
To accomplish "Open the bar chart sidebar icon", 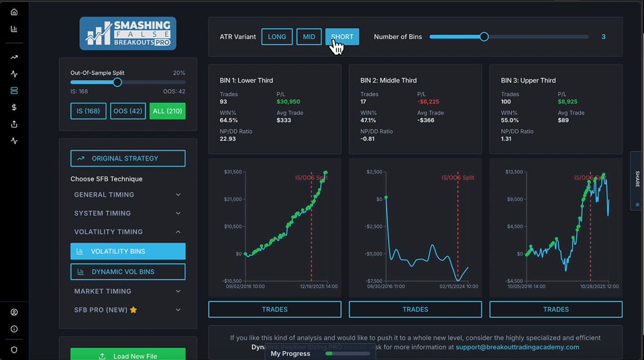I will (14, 29).
